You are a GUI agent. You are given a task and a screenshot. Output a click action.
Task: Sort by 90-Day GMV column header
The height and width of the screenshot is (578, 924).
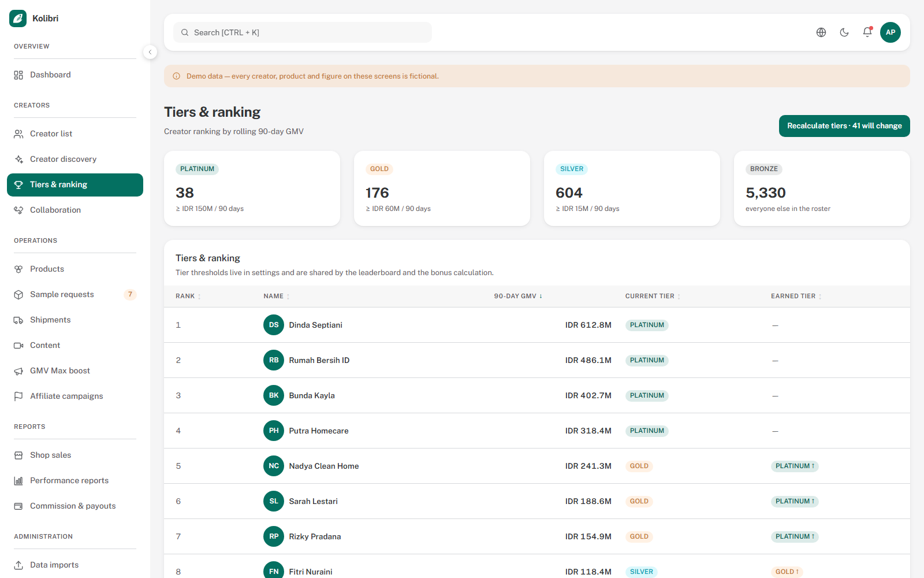(x=518, y=296)
